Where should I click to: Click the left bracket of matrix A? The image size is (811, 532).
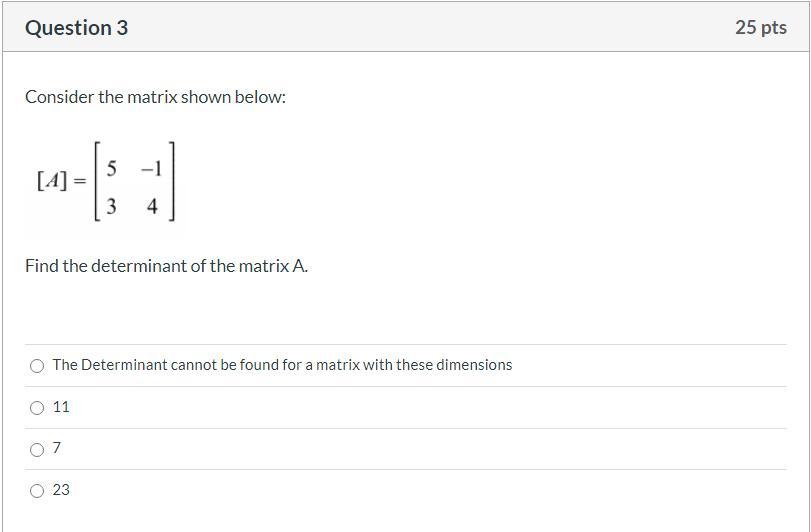pyautogui.click(x=97, y=184)
